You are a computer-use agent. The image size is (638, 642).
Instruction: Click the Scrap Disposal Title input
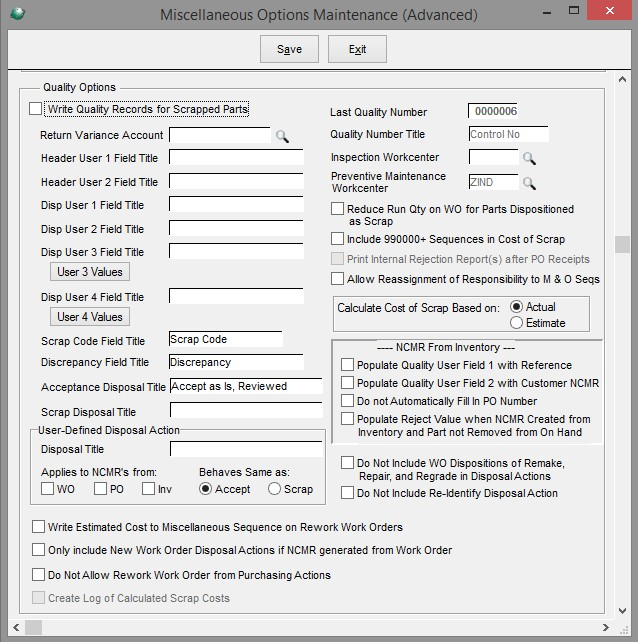point(246,410)
